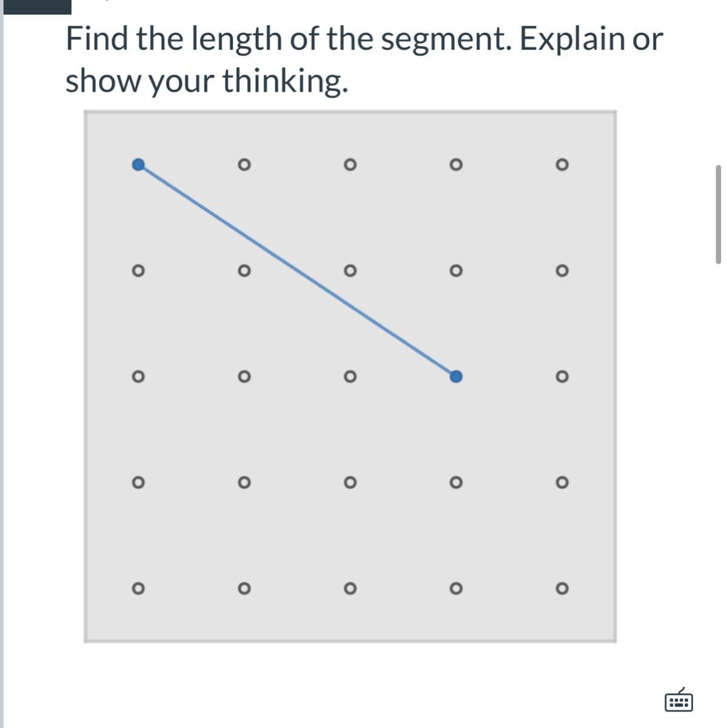Click the peg directly right of the blue start point

point(244,164)
